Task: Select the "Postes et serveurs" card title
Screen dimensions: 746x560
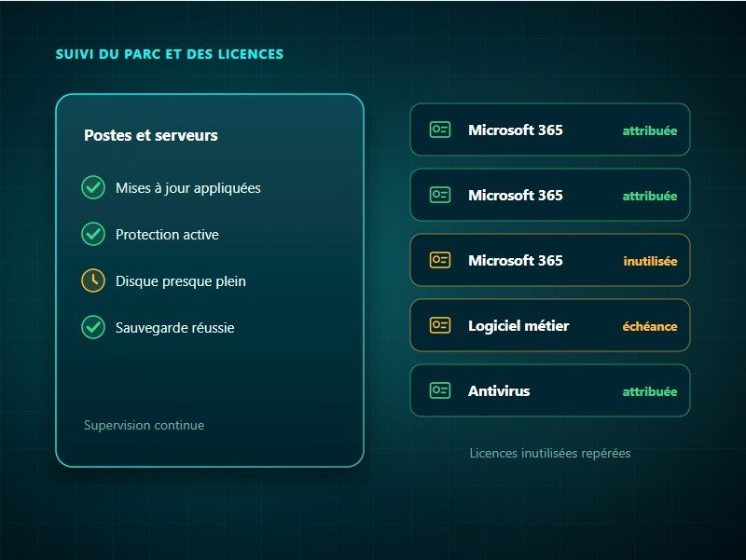Action: pos(151,135)
